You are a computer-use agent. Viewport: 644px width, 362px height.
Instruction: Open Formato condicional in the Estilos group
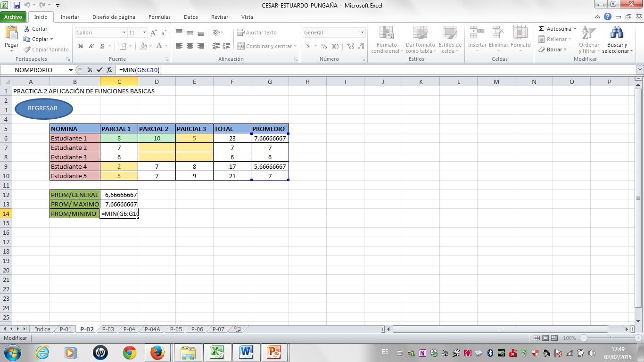[x=387, y=40]
